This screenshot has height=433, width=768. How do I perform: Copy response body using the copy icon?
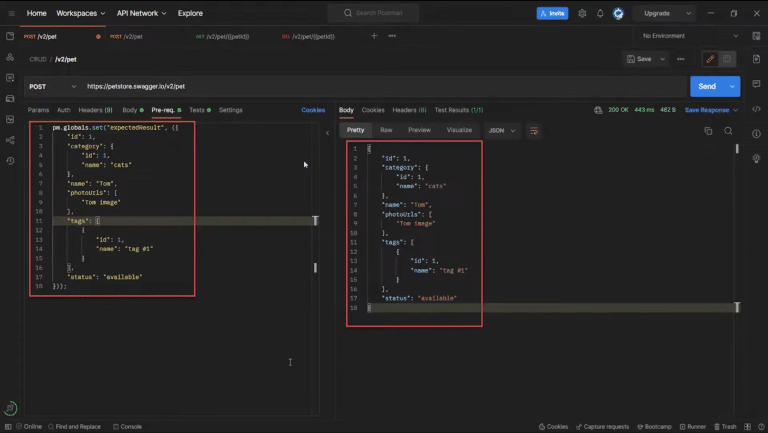[708, 131]
